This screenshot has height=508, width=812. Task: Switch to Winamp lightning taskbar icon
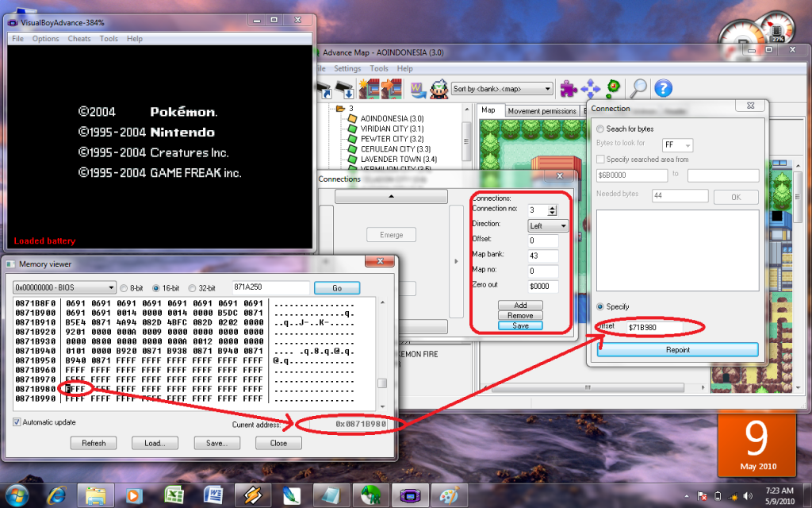(x=253, y=495)
